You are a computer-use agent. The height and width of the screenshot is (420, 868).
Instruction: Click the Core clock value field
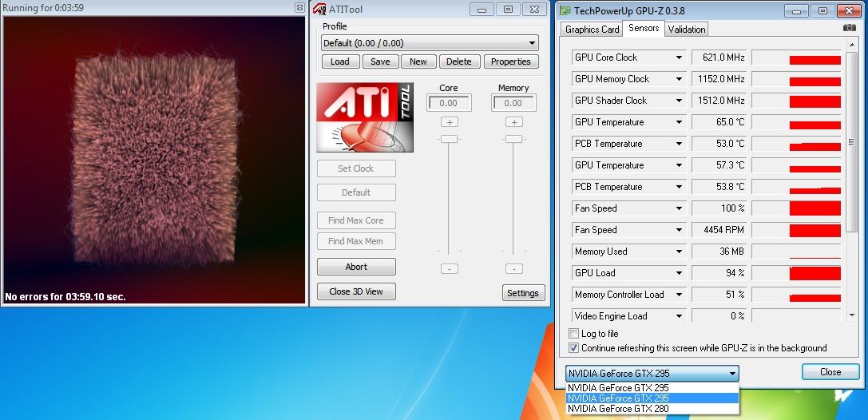tap(449, 103)
